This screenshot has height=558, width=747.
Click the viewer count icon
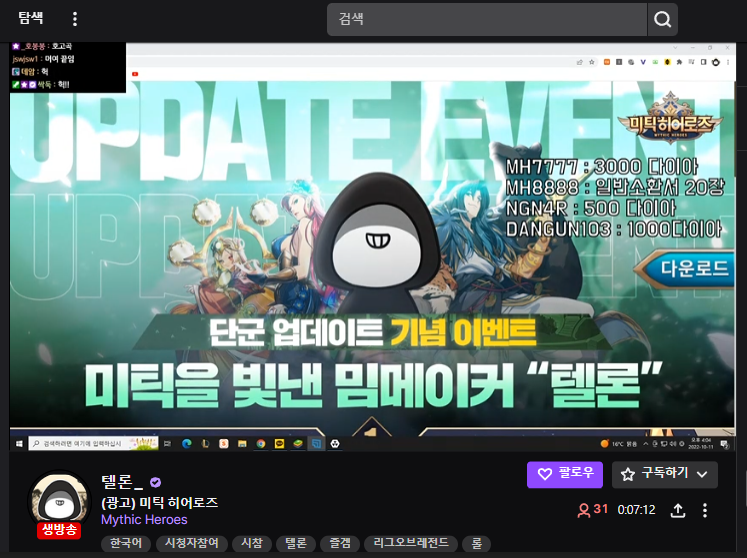584,510
